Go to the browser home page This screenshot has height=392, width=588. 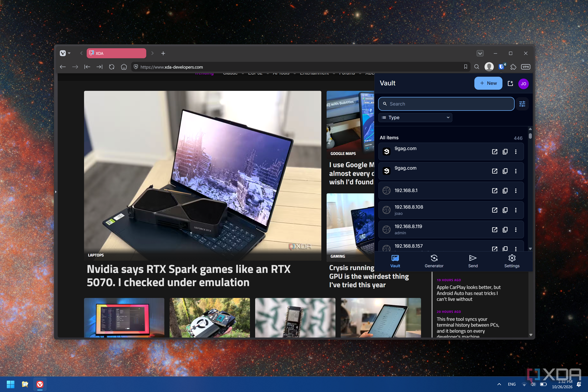(x=124, y=67)
